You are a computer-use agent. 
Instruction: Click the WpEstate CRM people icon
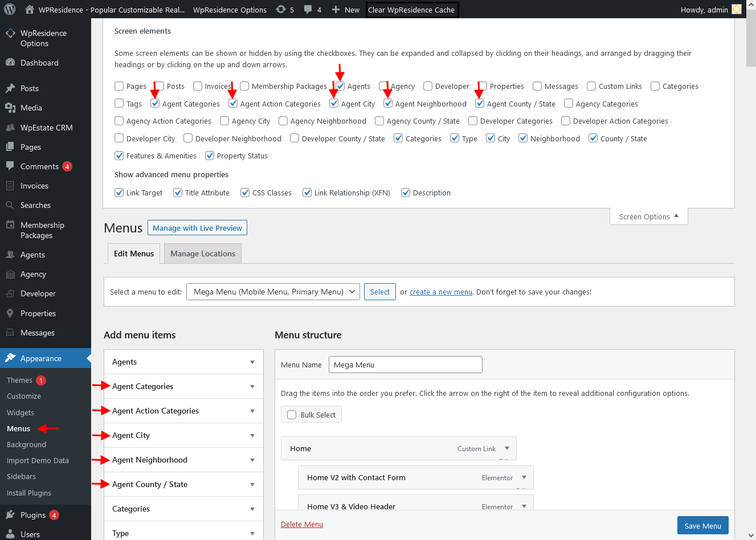tap(10, 128)
